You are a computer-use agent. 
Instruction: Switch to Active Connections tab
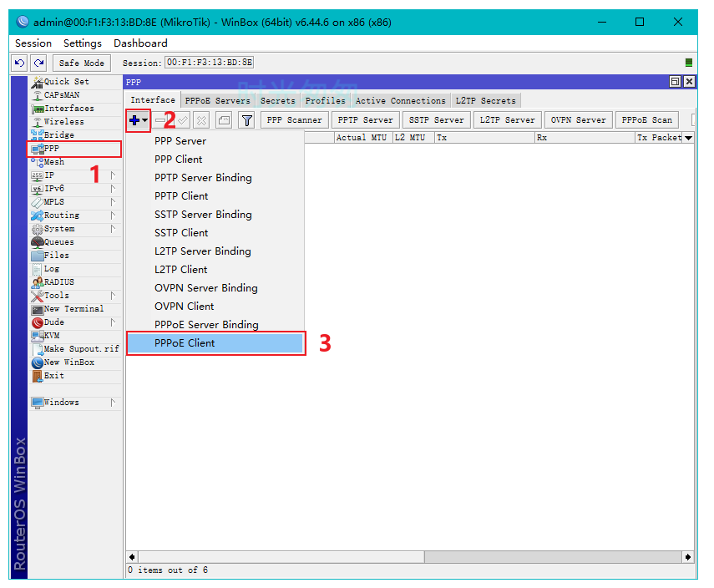point(400,101)
